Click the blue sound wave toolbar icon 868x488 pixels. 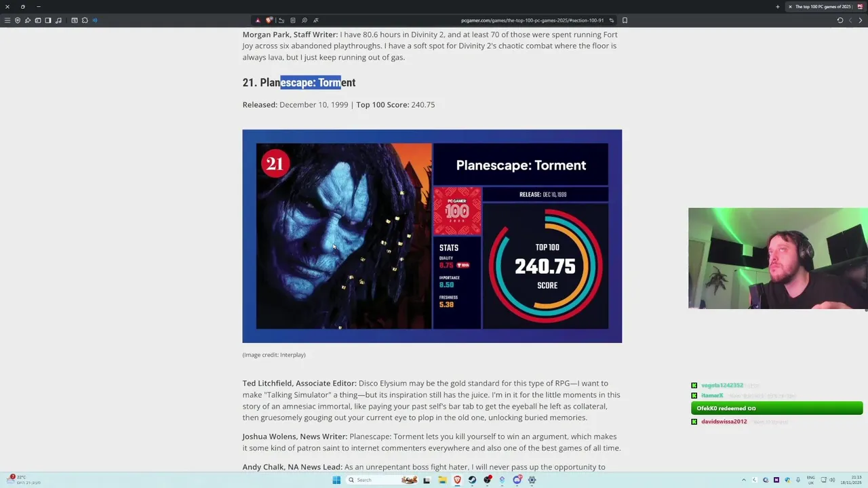point(95,20)
